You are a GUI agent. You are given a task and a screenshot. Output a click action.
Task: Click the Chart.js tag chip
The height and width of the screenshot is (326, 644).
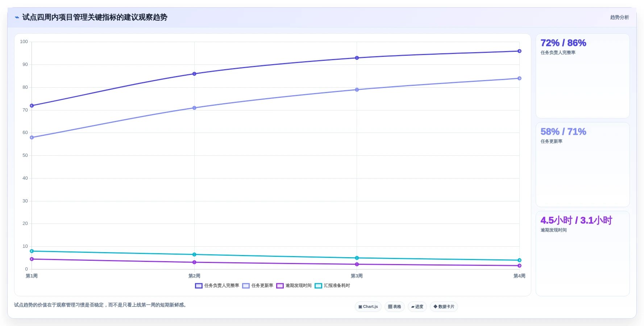pos(368,306)
